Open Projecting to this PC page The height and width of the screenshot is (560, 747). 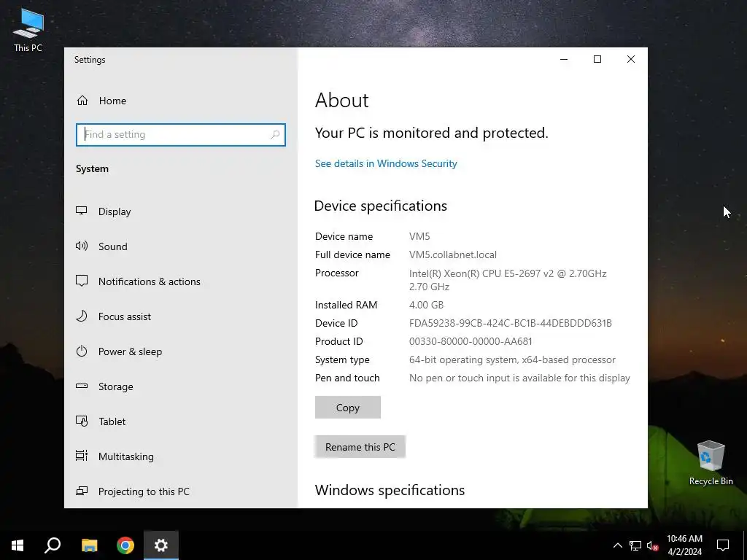click(x=144, y=491)
